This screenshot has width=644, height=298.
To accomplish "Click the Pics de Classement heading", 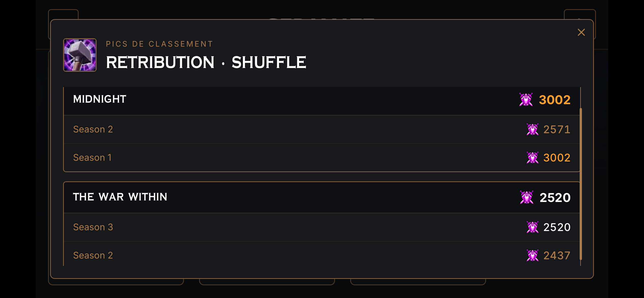I will pos(159,44).
